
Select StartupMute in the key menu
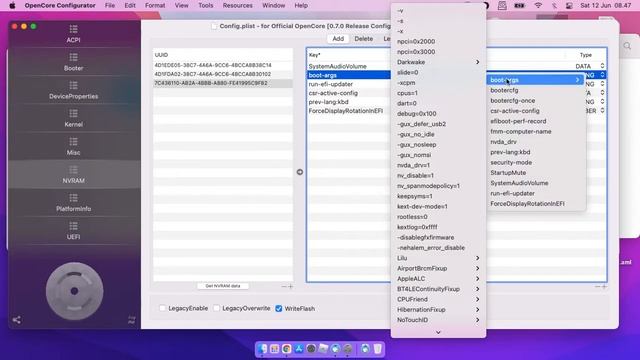(x=536, y=173)
